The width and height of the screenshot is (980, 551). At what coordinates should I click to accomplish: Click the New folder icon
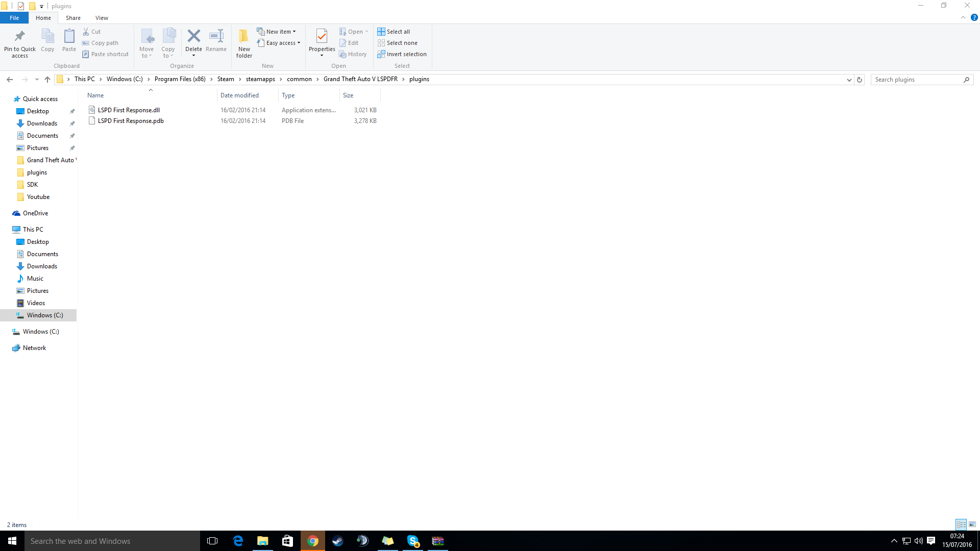(x=244, y=37)
